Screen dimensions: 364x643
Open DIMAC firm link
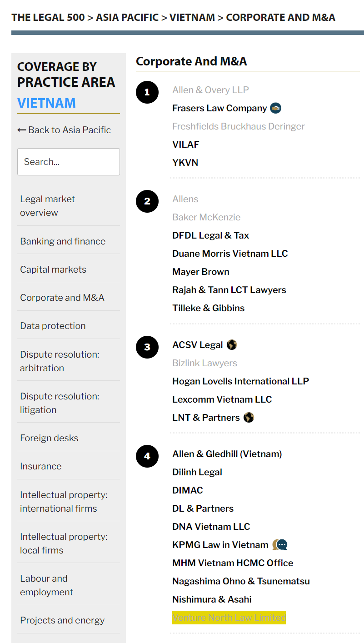click(188, 490)
